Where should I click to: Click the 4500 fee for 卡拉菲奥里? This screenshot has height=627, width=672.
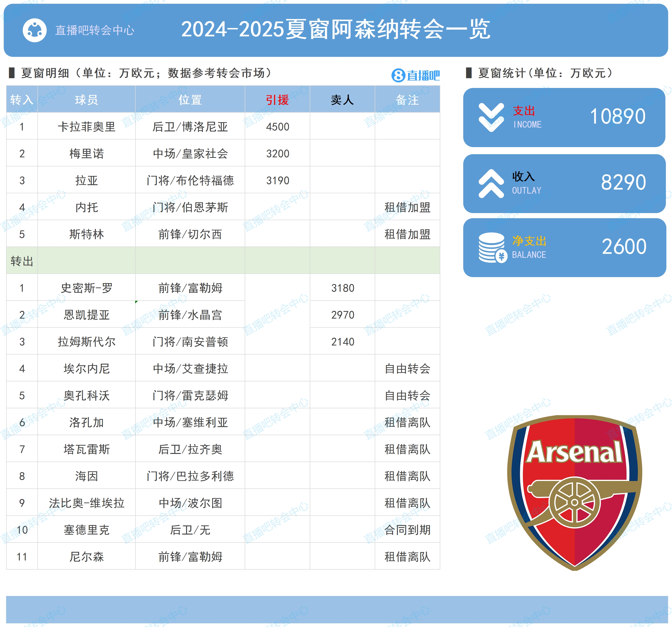[x=277, y=127]
